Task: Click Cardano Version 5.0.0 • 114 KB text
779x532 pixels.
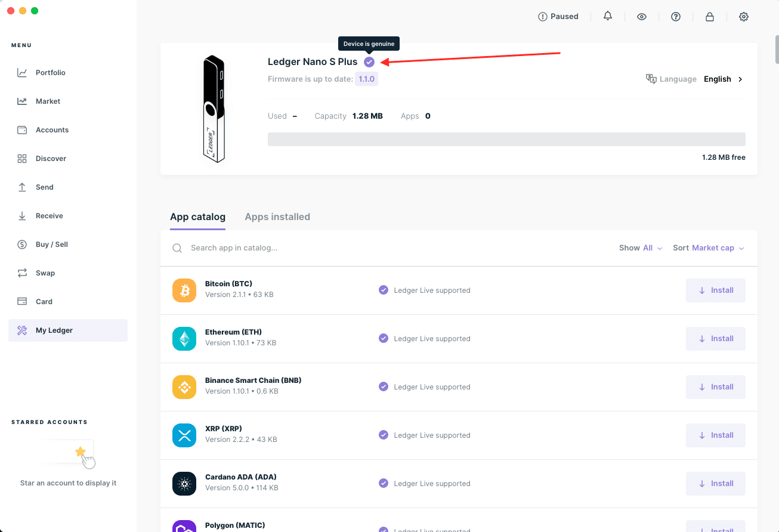Action: pos(242,488)
